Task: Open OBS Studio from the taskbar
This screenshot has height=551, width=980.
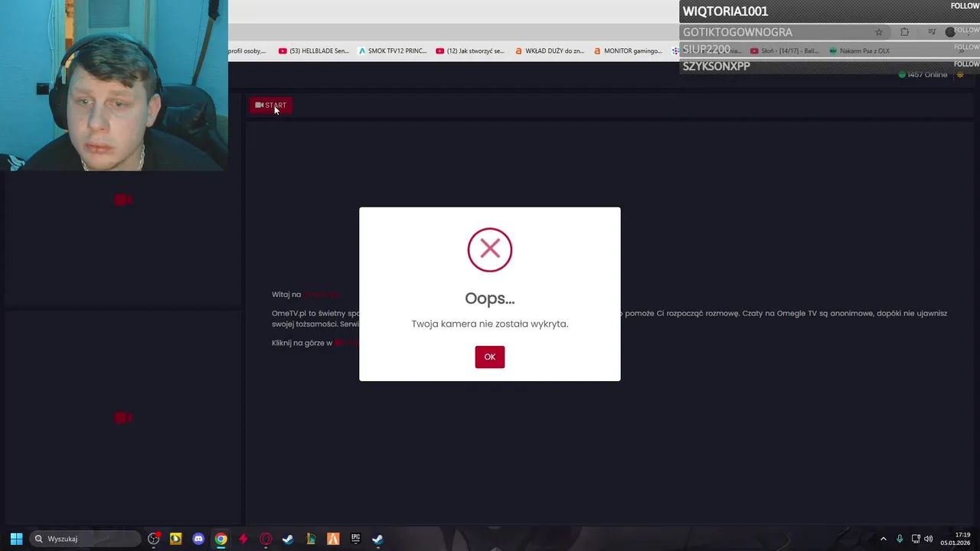Action: [153, 539]
